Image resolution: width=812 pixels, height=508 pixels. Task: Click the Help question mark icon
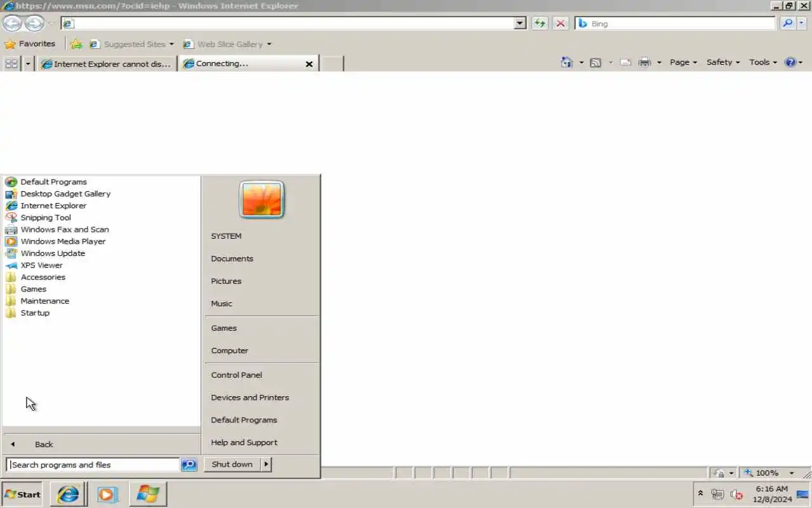point(790,62)
